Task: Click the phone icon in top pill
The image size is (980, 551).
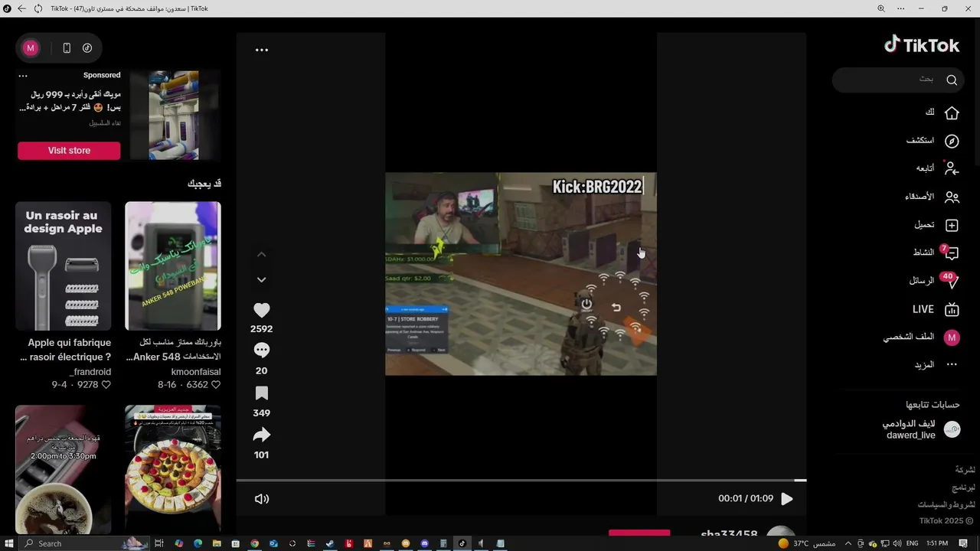Action: tap(67, 48)
